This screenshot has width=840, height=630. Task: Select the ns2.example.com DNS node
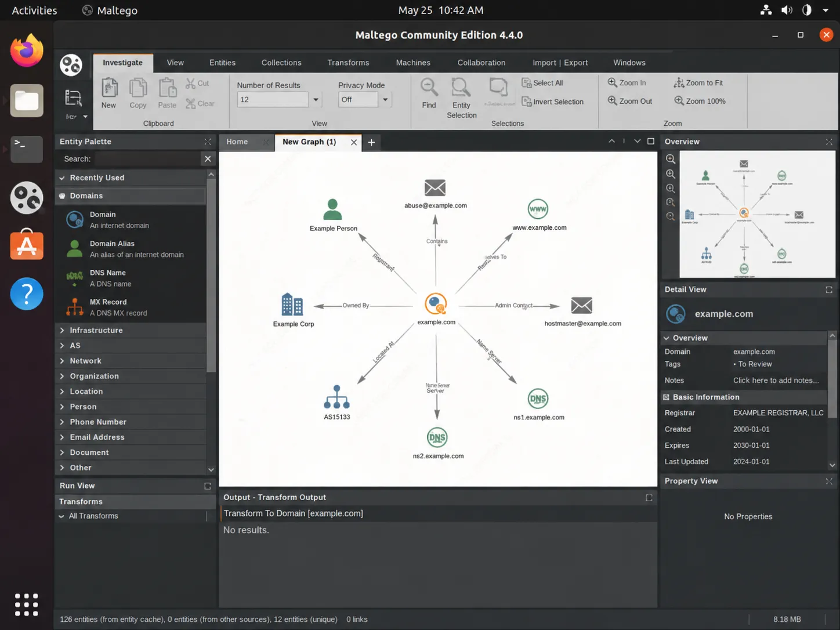point(437,437)
